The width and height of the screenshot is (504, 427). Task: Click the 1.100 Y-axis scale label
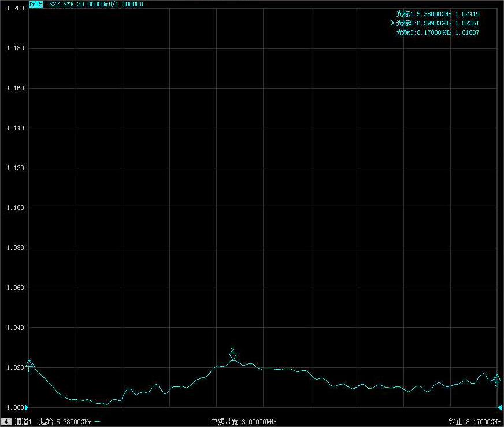[15, 208]
